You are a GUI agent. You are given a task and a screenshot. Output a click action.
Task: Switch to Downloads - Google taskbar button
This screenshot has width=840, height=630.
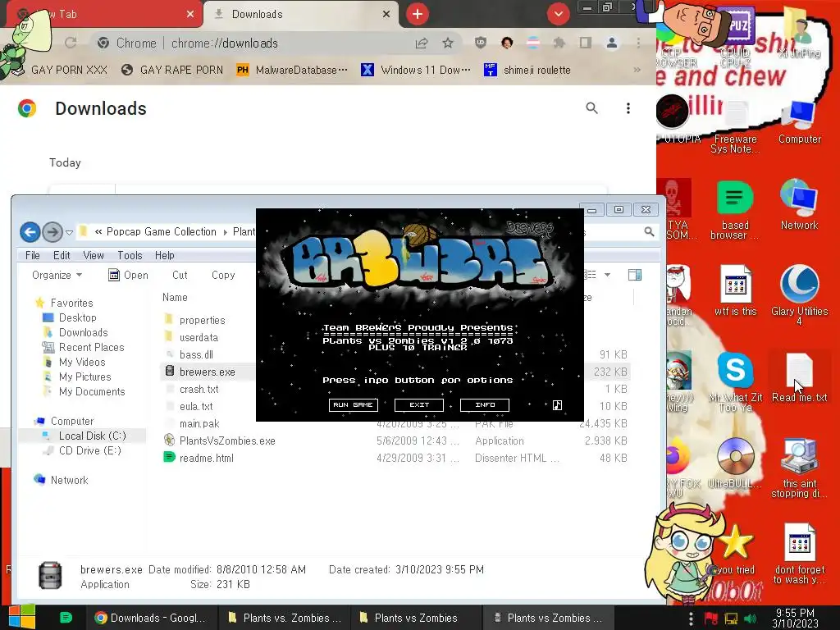[151, 618]
